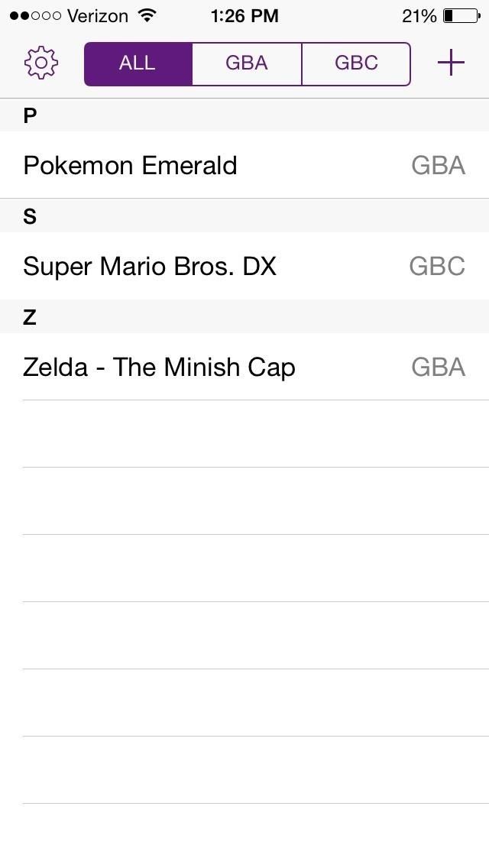
Task: Click the GBA label beside Pokemon Emerald
Action: 438,165
